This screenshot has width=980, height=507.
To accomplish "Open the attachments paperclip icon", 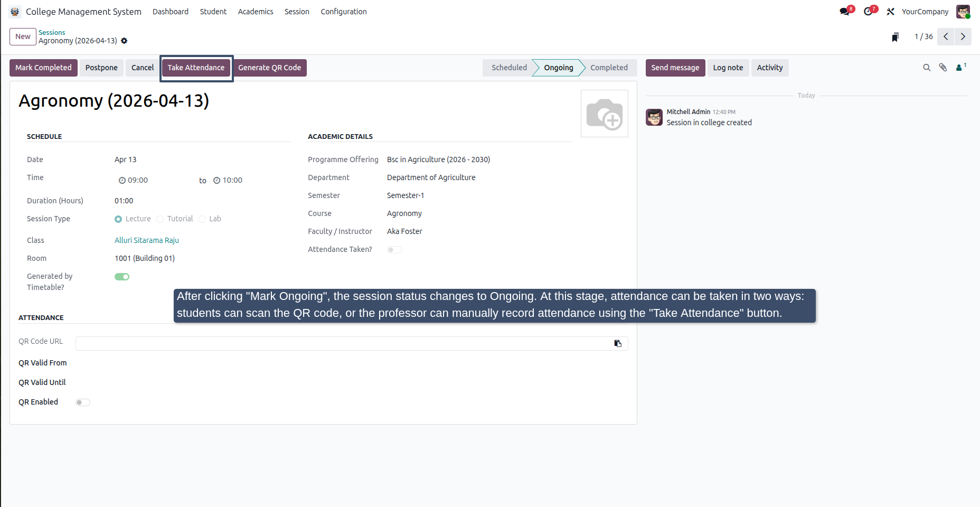I will pos(943,68).
